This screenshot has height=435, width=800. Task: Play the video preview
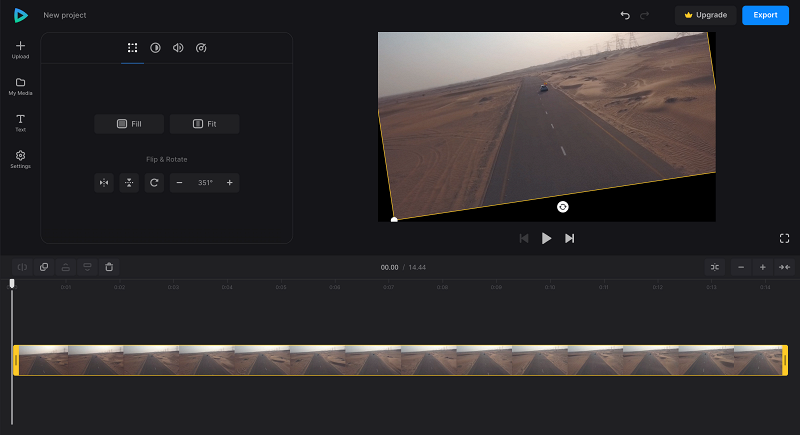546,239
